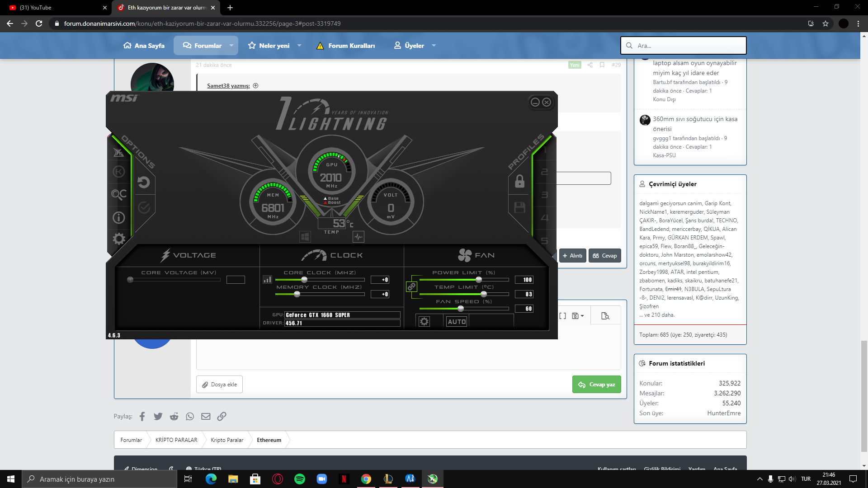Adjust the Power Limit slider handle

pos(479,280)
